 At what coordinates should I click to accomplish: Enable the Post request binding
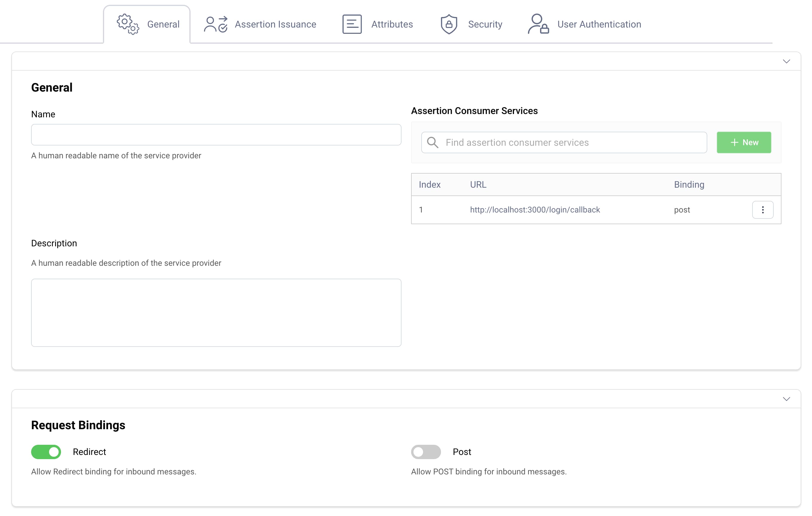coord(425,452)
